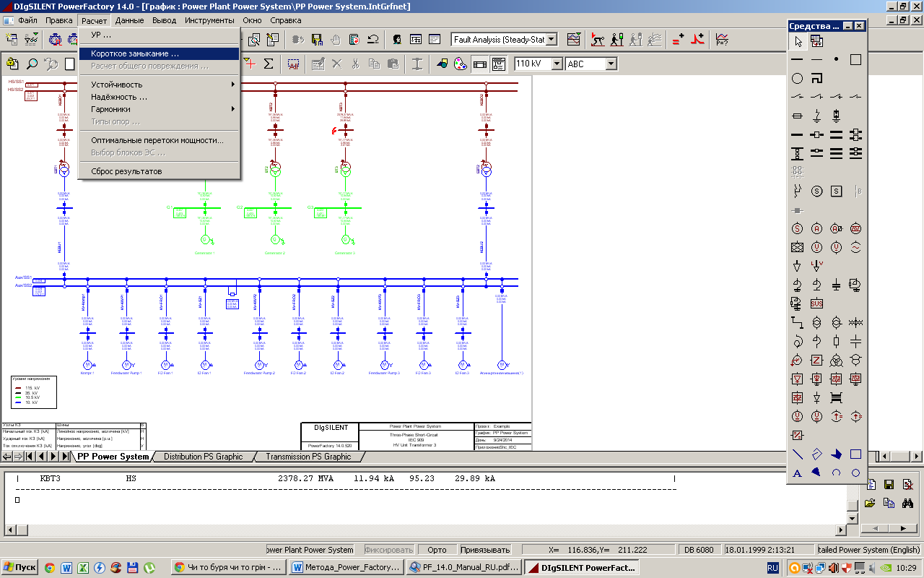Click Сброс результатов menu entry
924x578 pixels.
(x=159, y=171)
